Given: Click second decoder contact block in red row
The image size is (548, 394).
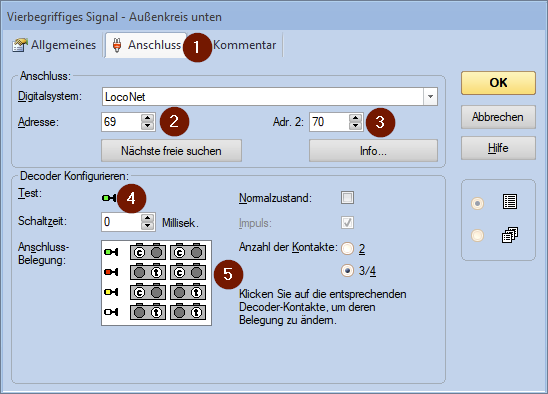Looking at the screenshot, I should 188,272.
